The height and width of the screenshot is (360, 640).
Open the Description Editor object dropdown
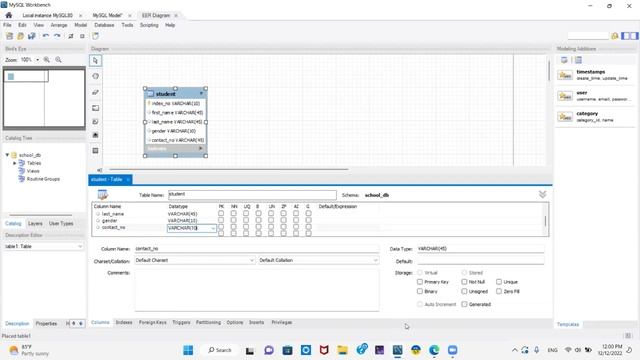pos(80,246)
